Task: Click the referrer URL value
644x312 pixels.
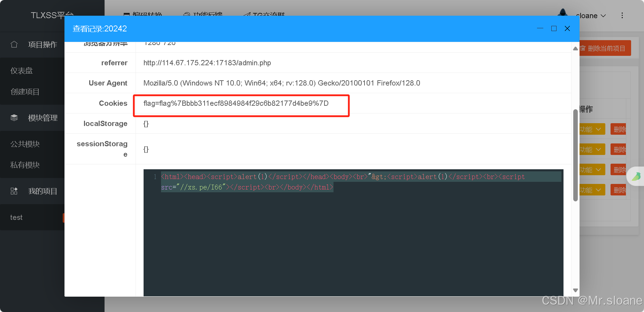Action: pyautogui.click(x=207, y=63)
